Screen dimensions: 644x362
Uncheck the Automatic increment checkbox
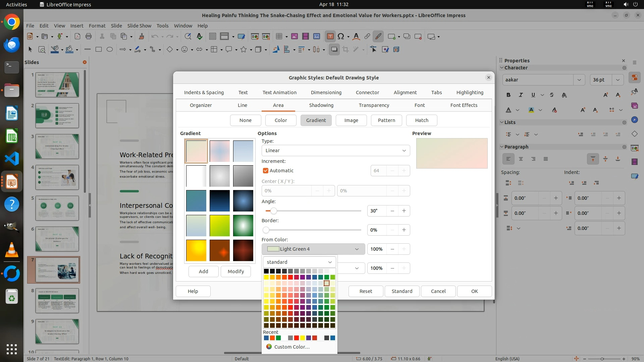coord(266,171)
